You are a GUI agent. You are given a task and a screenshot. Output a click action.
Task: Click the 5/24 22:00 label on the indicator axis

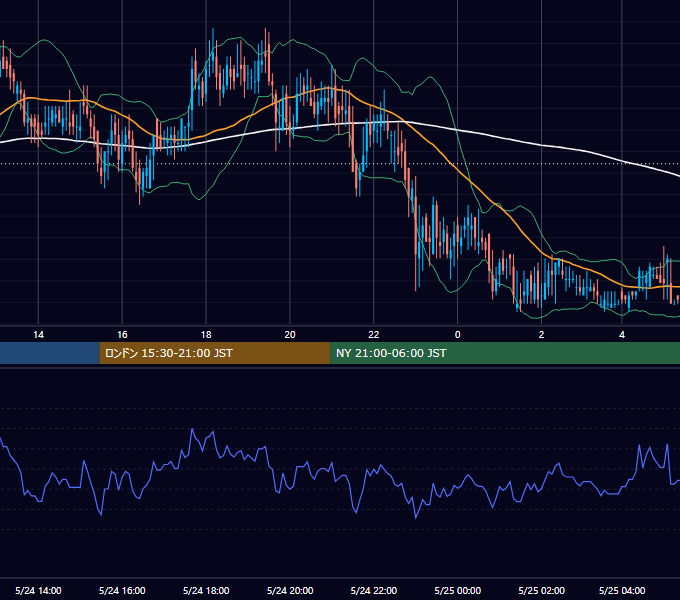(373, 590)
